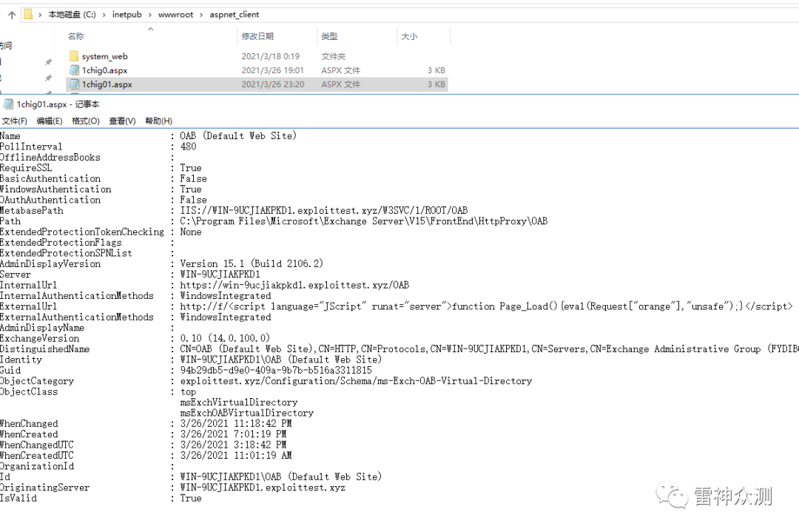
Task: Sort by the 大小 column header
Action: tap(409, 36)
